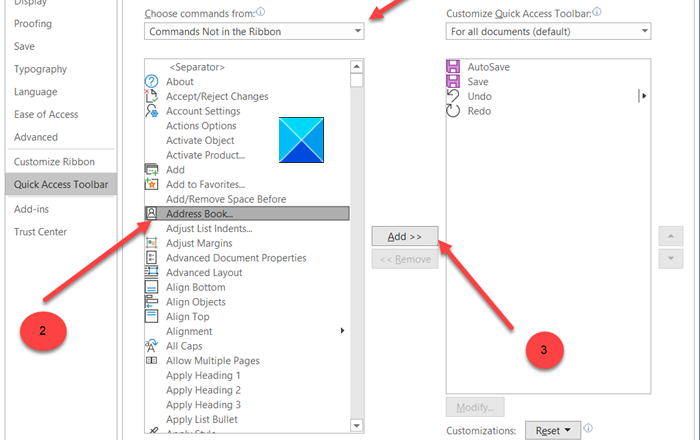Select Adjust List Indents... entry
Viewport: 700px width, 440px height.
(x=209, y=228)
